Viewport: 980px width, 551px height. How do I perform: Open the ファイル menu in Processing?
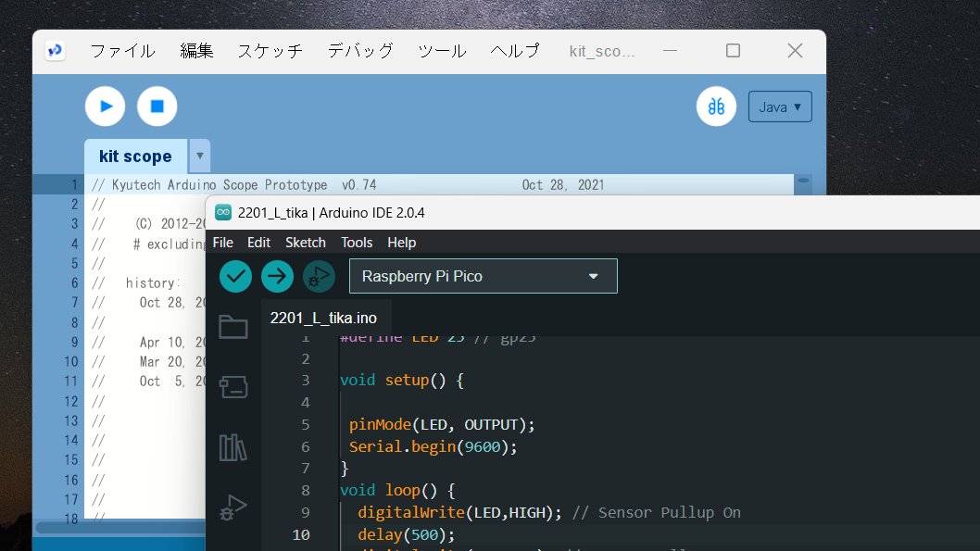(122, 51)
